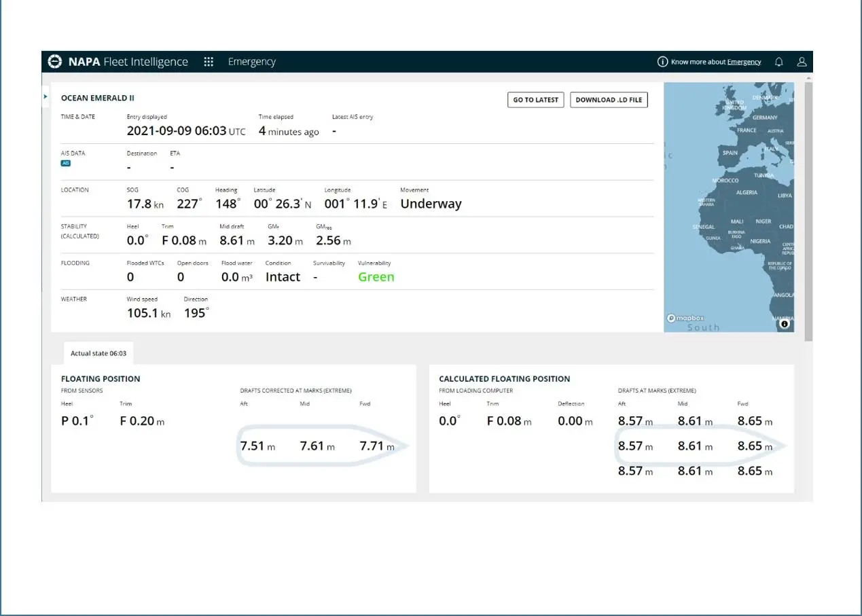Select the Emergency module in header
The height and width of the screenshot is (616, 862).
[x=251, y=62]
